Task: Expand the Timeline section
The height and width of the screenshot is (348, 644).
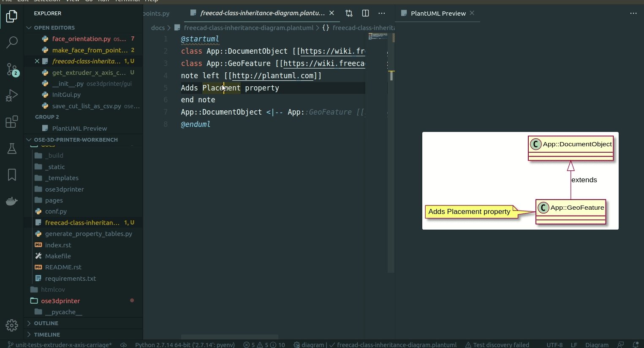Action: (x=83, y=334)
